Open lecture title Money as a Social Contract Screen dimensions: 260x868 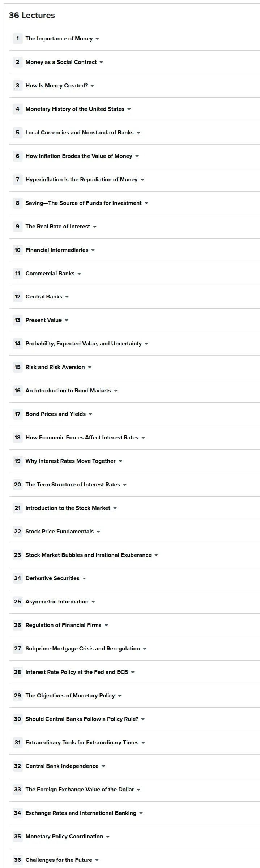click(x=61, y=62)
